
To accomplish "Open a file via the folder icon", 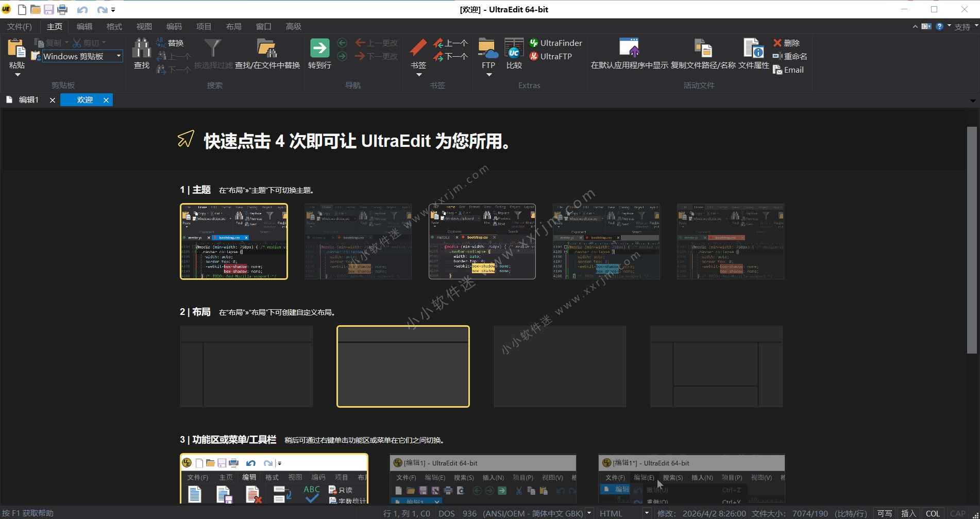I will coord(36,9).
